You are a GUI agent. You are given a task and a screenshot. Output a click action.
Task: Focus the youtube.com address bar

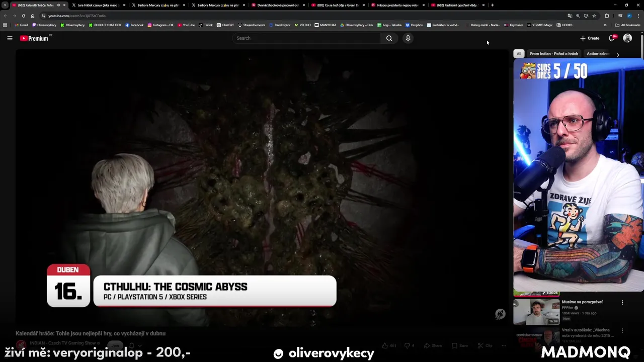coord(302,16)
